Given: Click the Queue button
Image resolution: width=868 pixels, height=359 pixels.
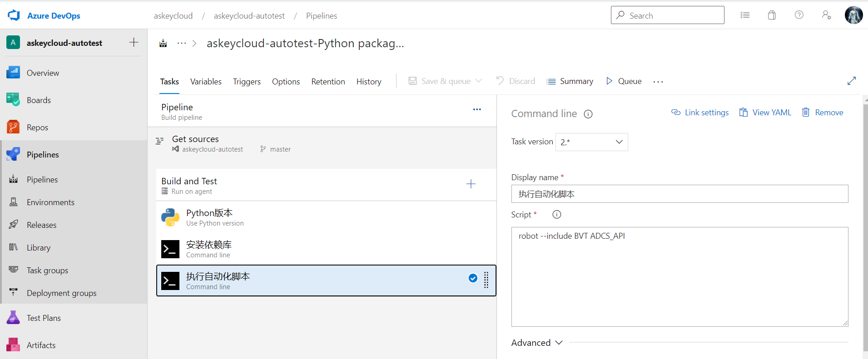Looking at the screenshot, I should (x=624, y=81).
